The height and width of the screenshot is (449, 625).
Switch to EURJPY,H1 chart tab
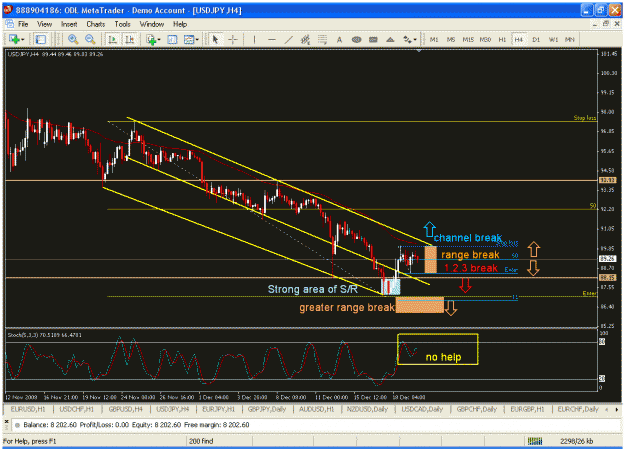218,409
